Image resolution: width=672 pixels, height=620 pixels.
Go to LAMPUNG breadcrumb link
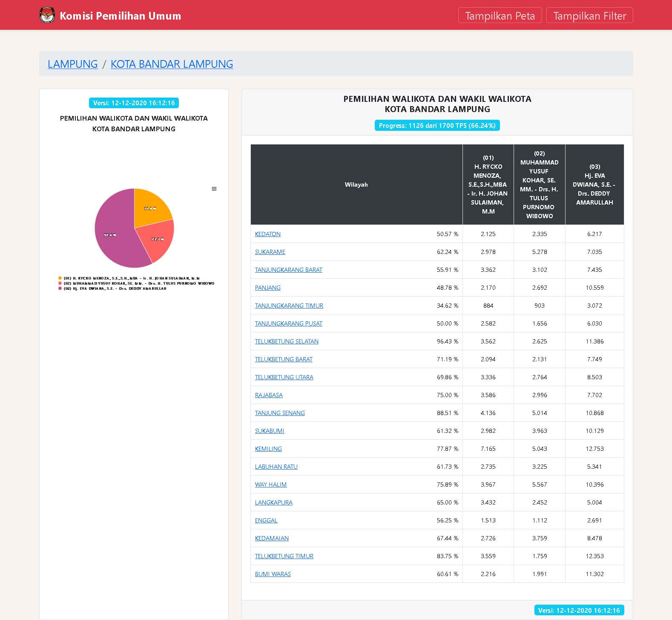(x=72, y=64)
